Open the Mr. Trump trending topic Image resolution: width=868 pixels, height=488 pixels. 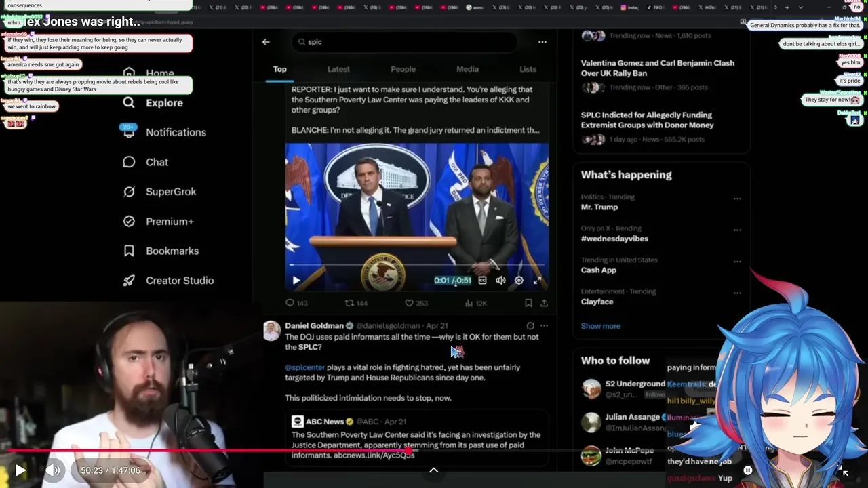[599, 207]
